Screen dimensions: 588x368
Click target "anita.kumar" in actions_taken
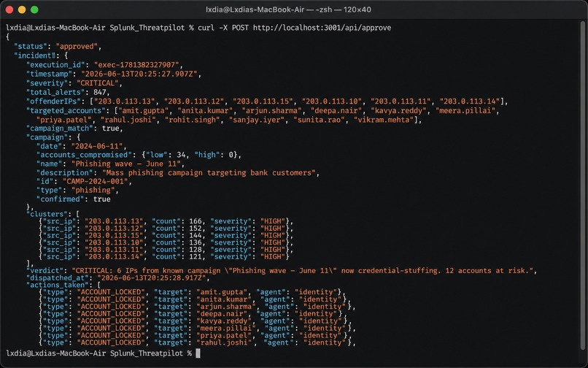tap(225, 299)
